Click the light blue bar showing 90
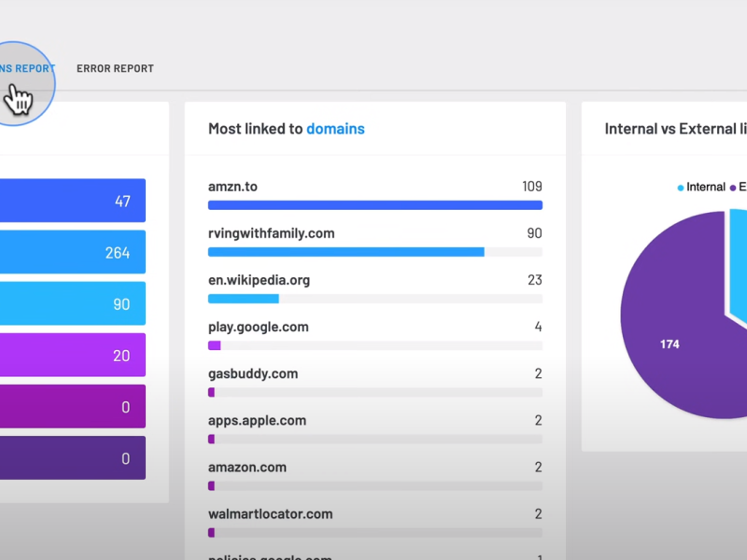747x560 pixels. tap(73, 303)
